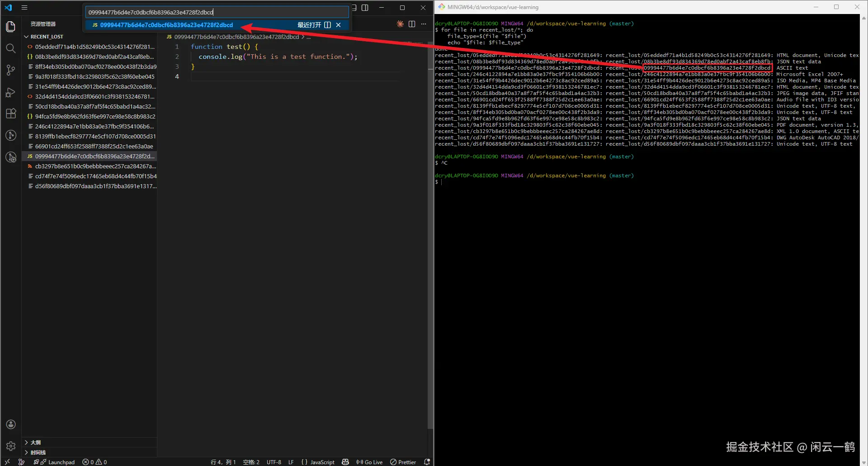Open file 9a3f018f333fbd18c329803f5c62c38f60ebe045
Viewport: 868px width, 466px height.
pyautogui.click(x=90, y=76)
